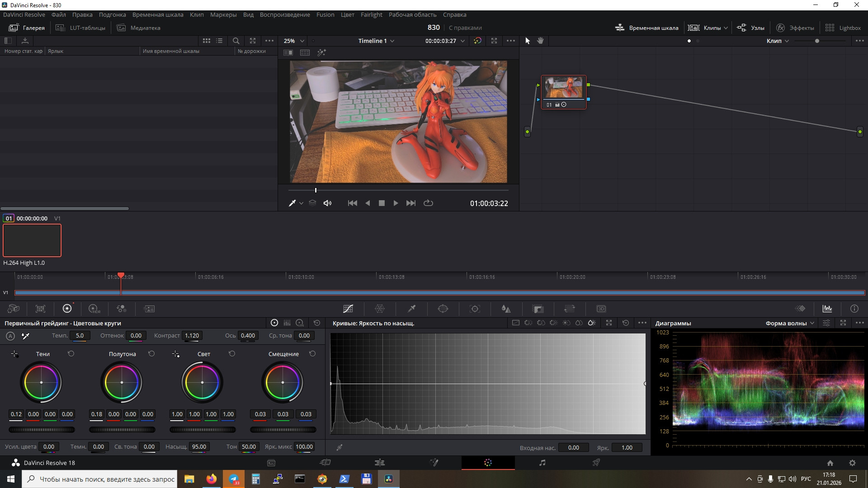Click the Gallery (Галерея) button

point(27,28)
